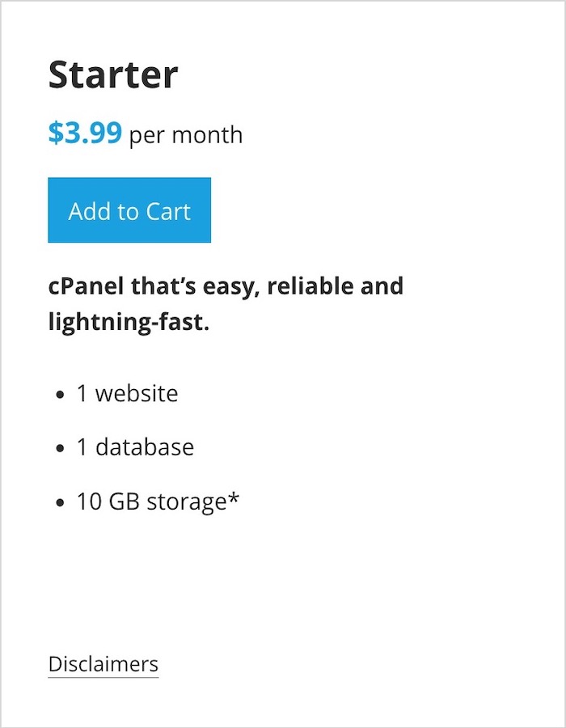Click the bullet beside "1 website"
This screenshot has height=728, width=566.
[60, 396]
